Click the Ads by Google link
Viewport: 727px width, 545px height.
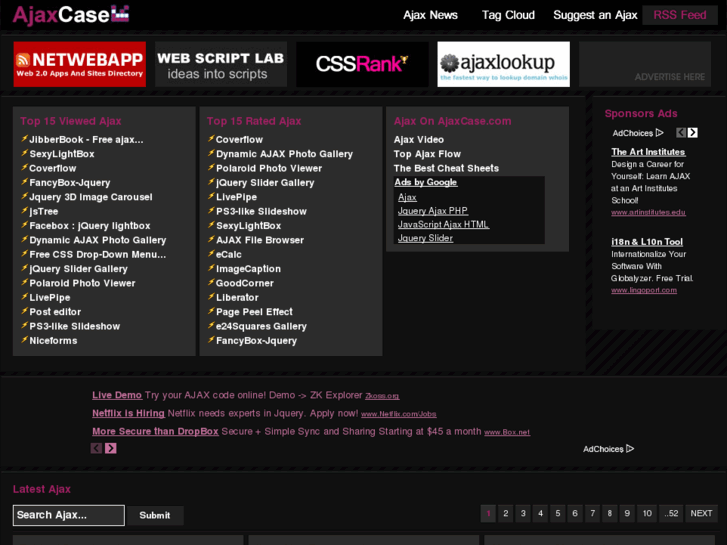coord(426,182)
